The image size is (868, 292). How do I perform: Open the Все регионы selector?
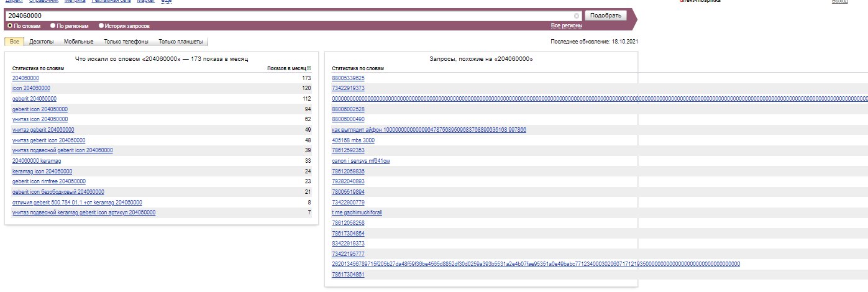coord(567,25)
